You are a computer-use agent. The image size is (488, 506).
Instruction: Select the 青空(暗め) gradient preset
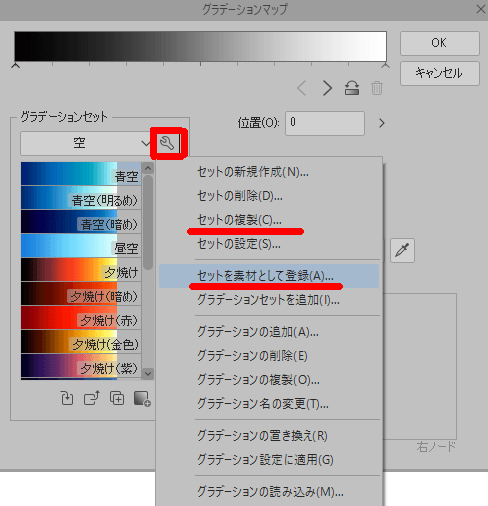81,222
